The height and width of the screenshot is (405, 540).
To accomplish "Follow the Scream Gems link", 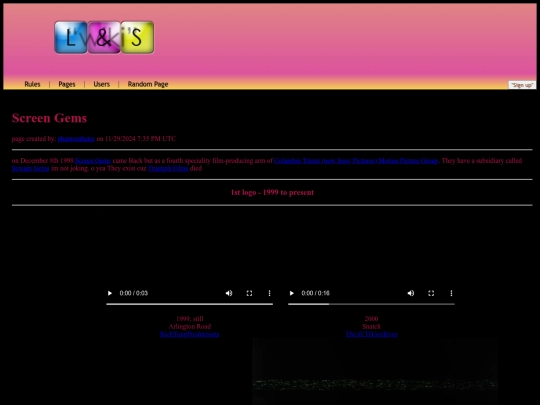I will tap(31, 168).
